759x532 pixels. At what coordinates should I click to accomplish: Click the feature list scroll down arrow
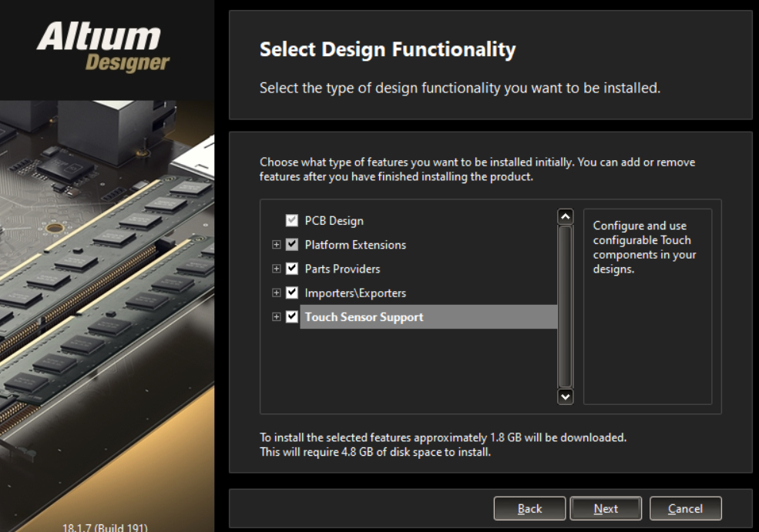566,396
